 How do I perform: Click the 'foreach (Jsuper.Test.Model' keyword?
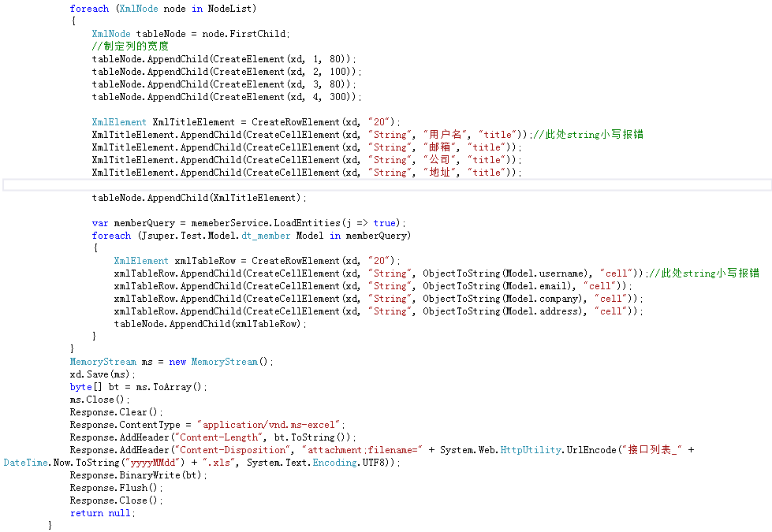click(111, 236)
